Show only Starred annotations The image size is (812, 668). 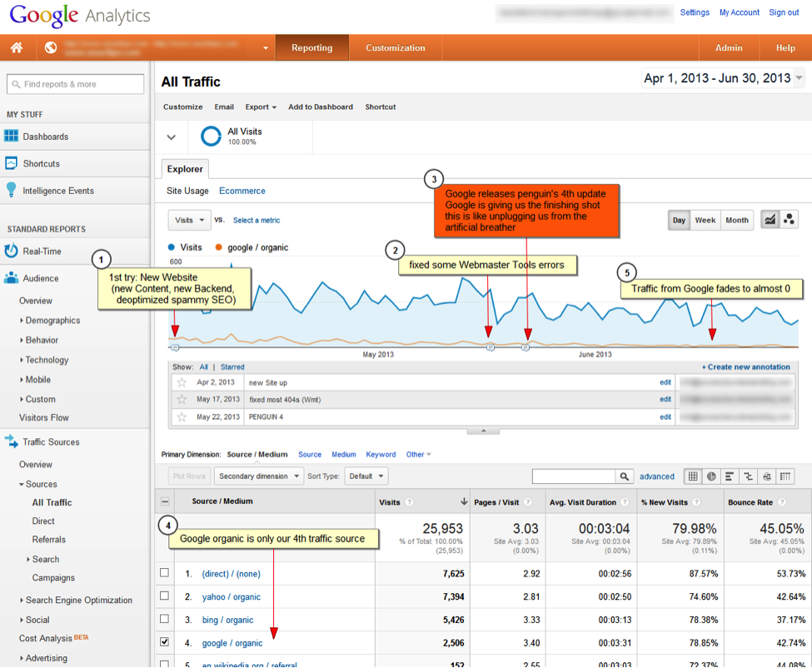coord(232,366)
